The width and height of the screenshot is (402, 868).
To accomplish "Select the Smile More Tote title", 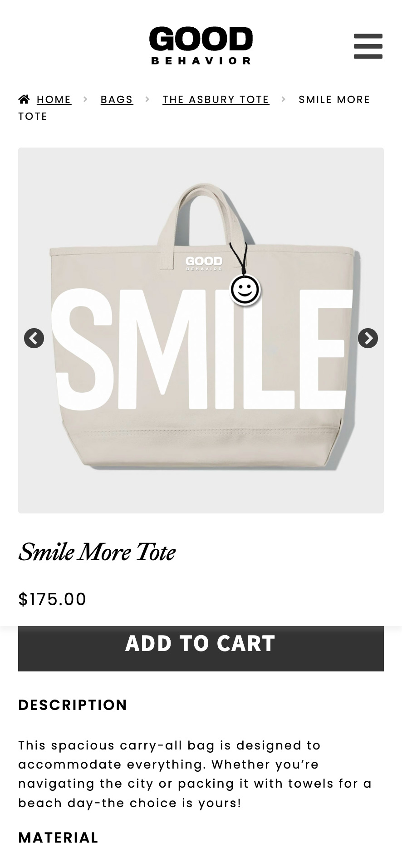I will [x=97, y=552].
